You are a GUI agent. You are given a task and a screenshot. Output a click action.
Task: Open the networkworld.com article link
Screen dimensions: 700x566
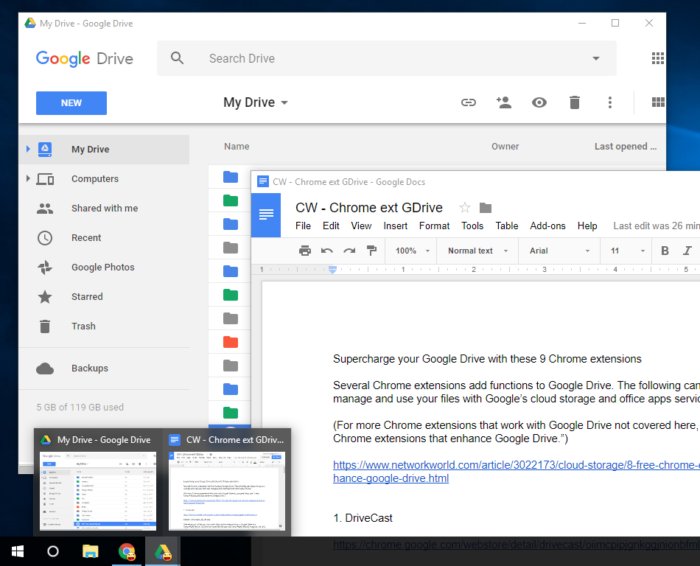point(516,471)
